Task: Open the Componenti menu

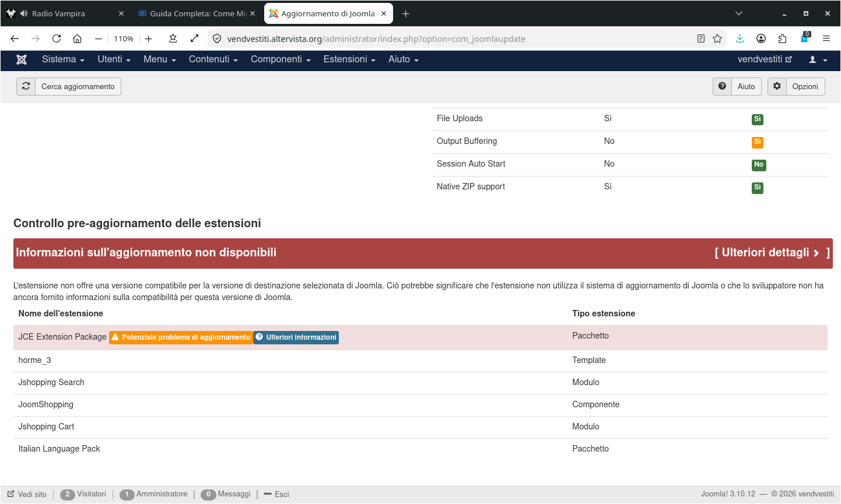Action: pos(277,59)
